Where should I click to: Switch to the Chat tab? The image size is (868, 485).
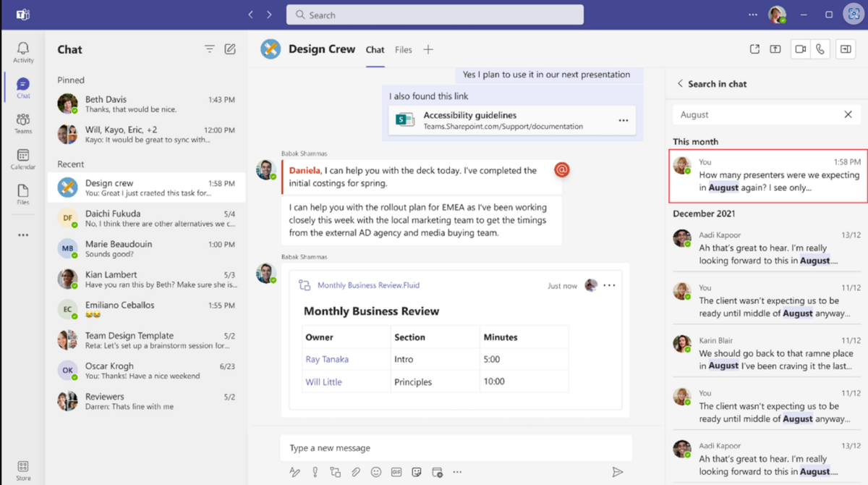(375, 50)
